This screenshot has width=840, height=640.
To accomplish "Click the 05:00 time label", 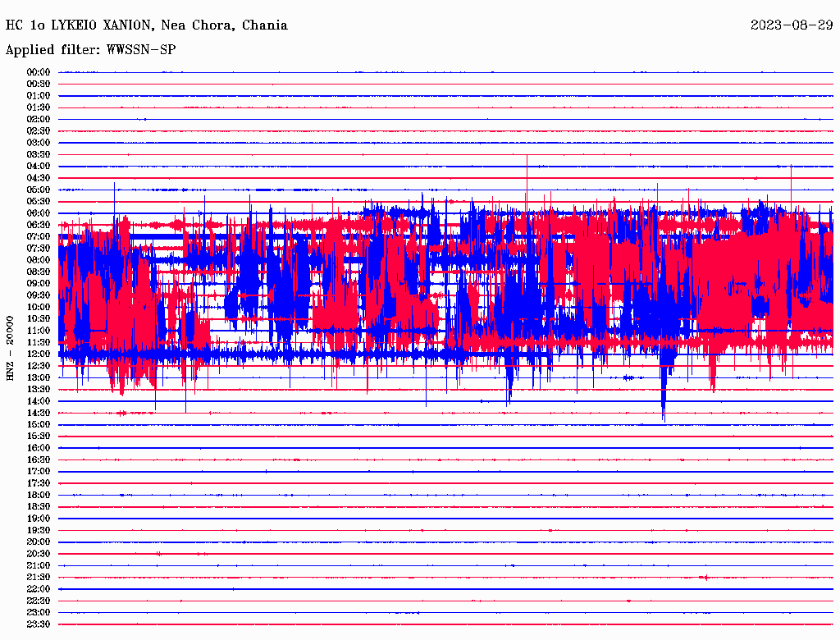I will (x=39, y=190).
